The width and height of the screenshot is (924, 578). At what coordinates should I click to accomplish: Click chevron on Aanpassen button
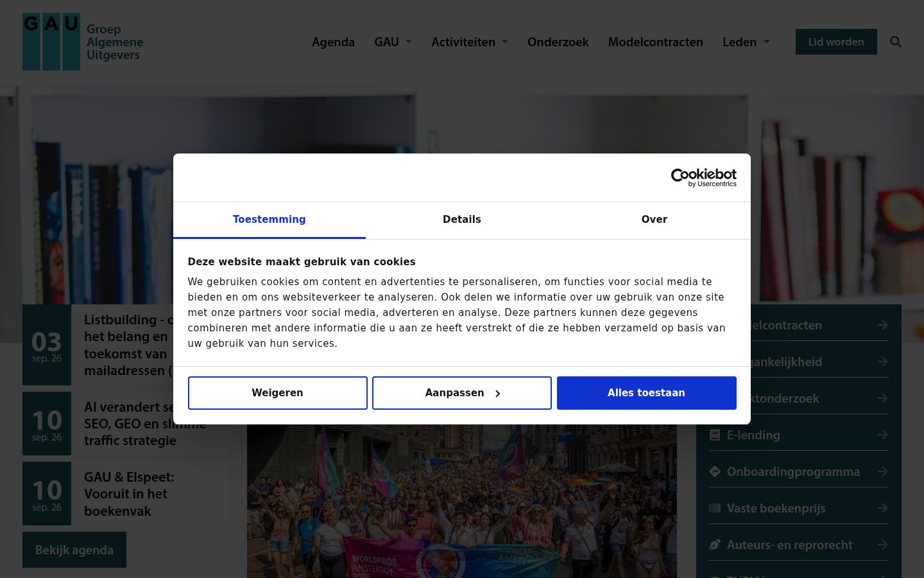(x=497, y=394)
